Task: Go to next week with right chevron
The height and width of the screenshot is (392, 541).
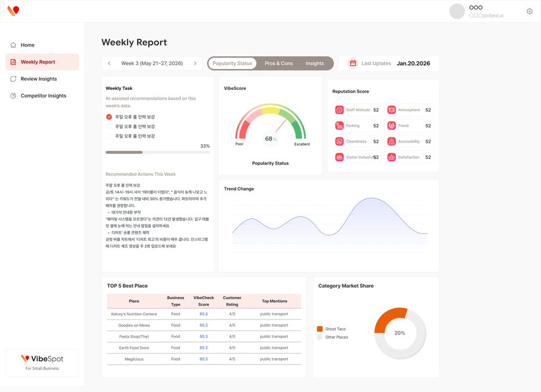Action: [195, 63]
